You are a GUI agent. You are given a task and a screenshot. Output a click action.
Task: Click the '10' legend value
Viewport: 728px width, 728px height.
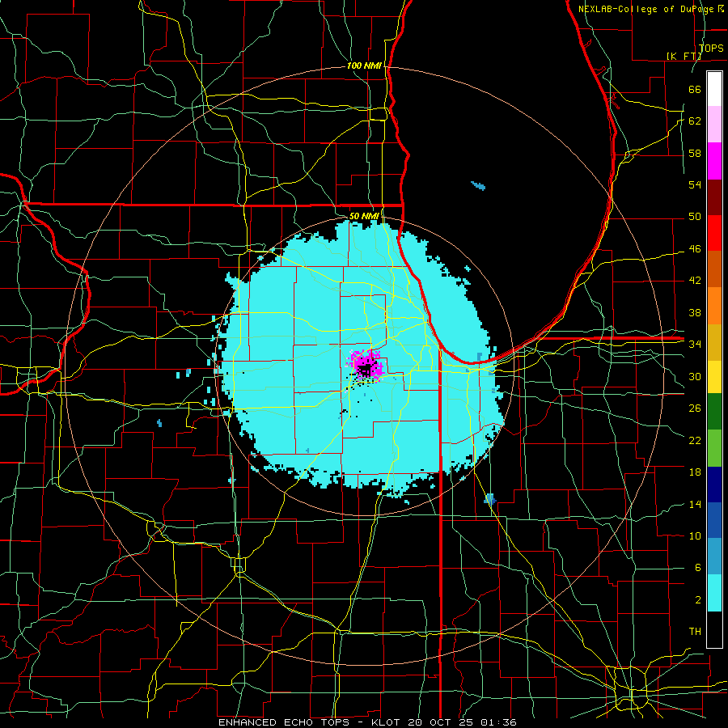695,536
